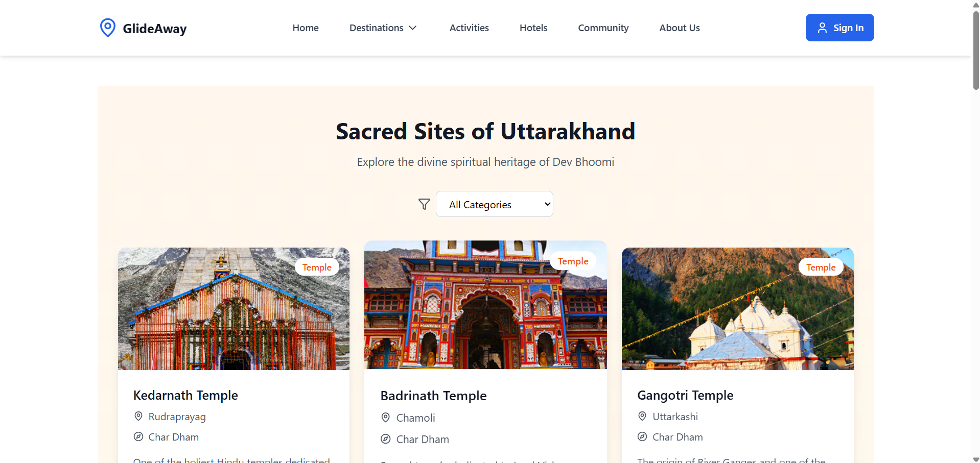The width and height of the screenshot is (980, 463).
Task: Click the GlideAway map pin logo icon
Action: coord(107,28)
